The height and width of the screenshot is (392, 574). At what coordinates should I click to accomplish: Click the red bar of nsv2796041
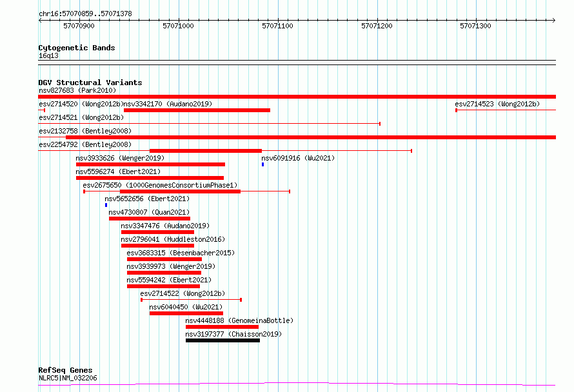point(157,246)
